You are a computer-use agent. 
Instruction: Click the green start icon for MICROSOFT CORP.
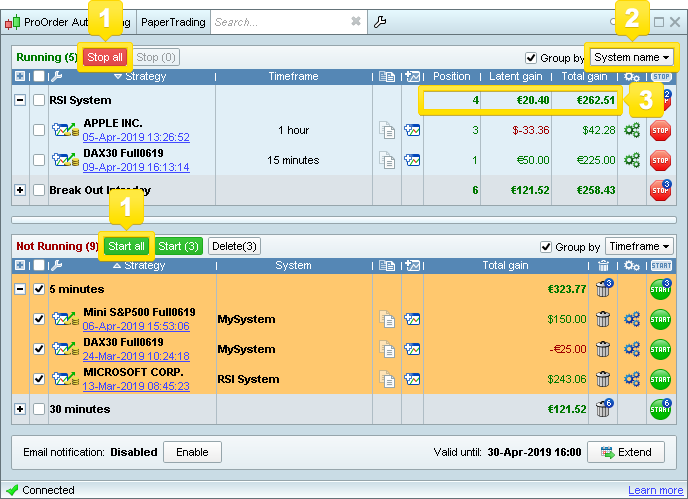[659, 380]
